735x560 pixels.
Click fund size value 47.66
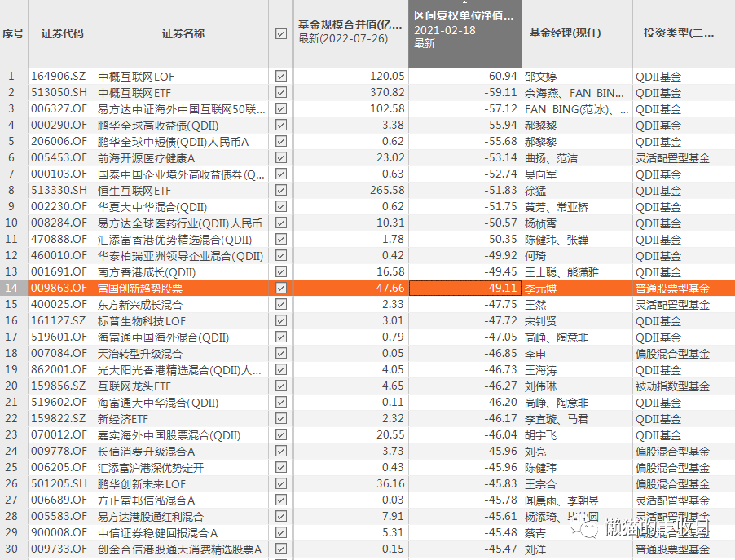390,288
